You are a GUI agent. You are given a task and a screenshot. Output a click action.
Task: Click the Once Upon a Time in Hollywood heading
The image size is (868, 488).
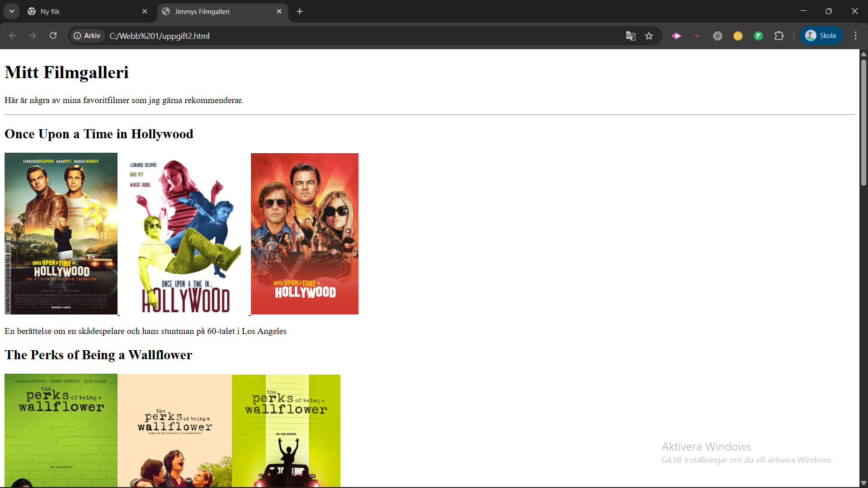point(99,134)
